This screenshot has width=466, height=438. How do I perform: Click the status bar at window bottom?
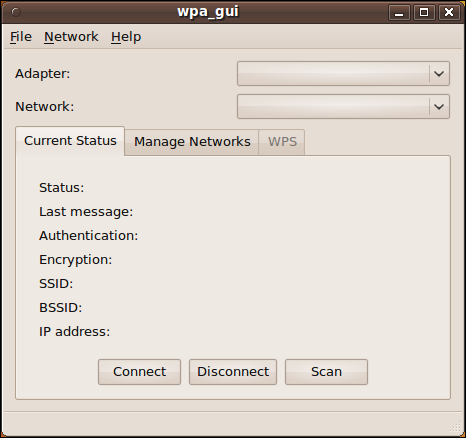click(233, 423)
